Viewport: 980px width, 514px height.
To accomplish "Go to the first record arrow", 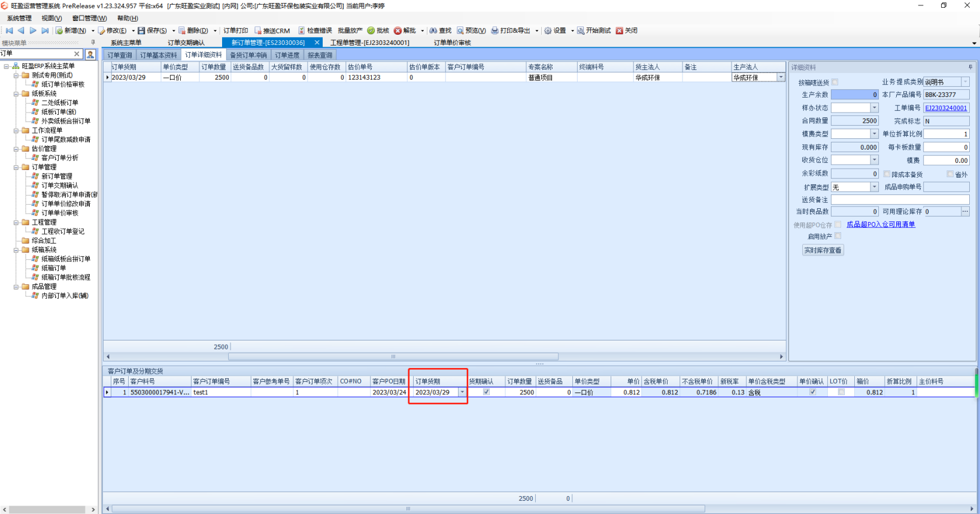I will coord(9,31).
